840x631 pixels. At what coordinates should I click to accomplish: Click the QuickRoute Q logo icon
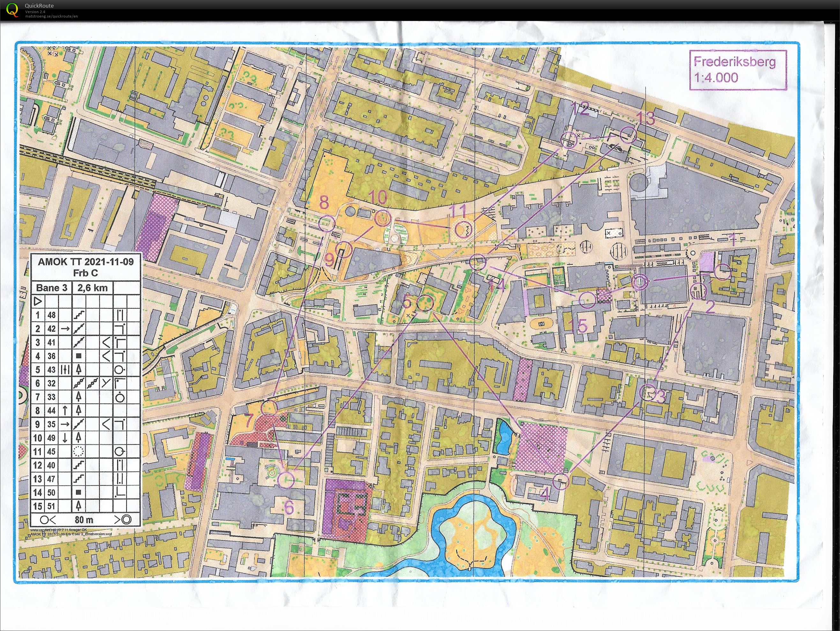click(12, 10)
